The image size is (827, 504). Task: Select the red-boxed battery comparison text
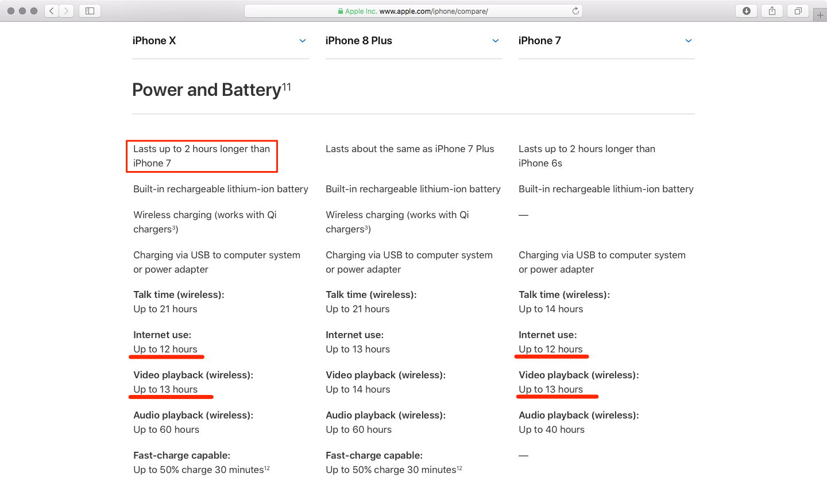pos(201,156)
